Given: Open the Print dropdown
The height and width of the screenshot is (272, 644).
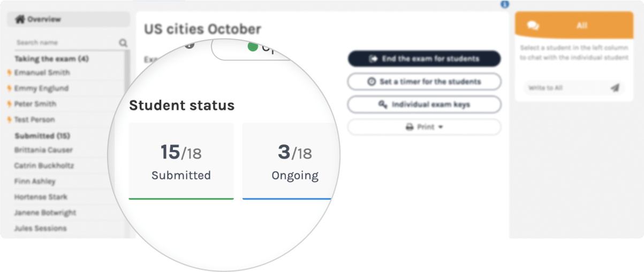Looking at the screenshot, I should point(424,127).
